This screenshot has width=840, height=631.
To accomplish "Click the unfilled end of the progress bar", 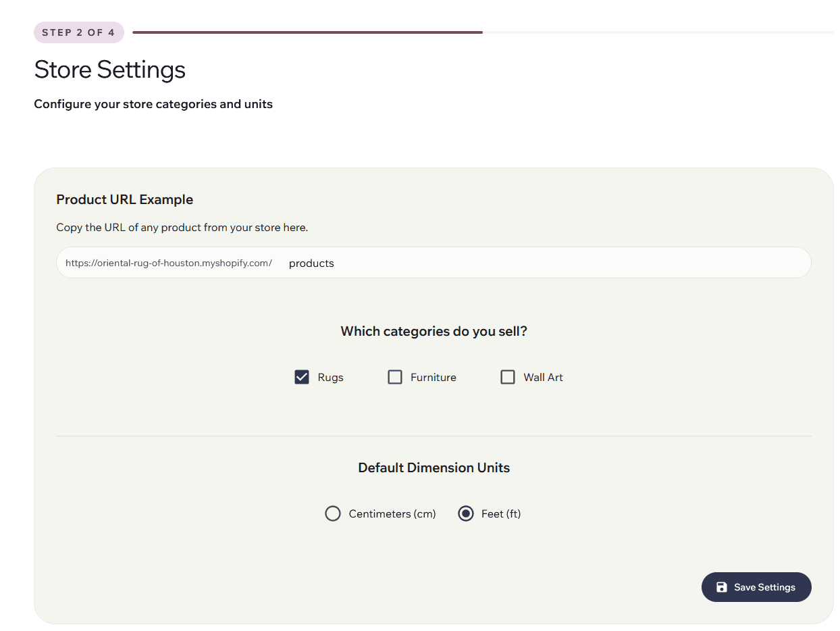I will pyautogui.click(x=658, y=32).
